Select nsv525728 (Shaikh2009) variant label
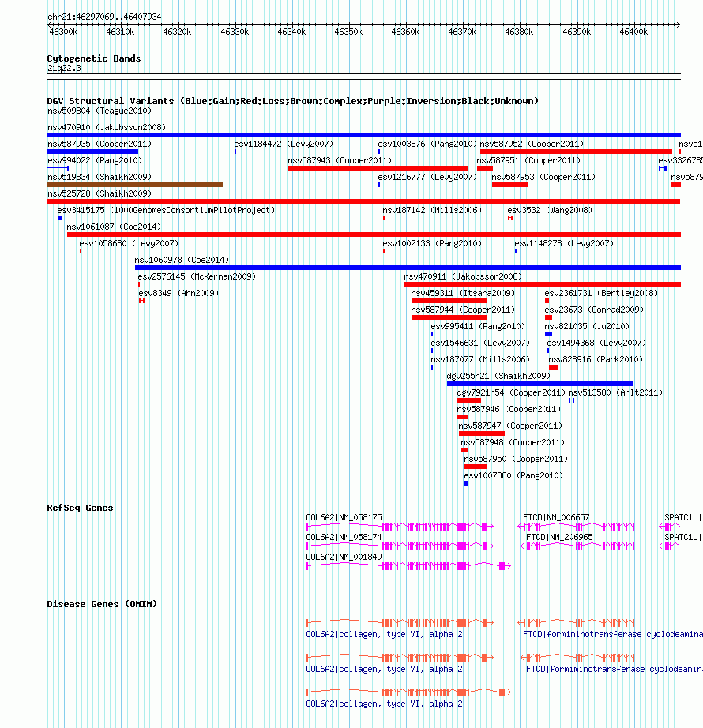The image size is (703, 728). tap(100, 193)
